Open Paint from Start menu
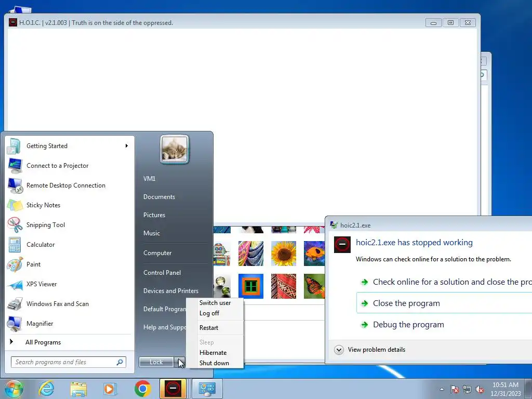 [x=70, y=264]
